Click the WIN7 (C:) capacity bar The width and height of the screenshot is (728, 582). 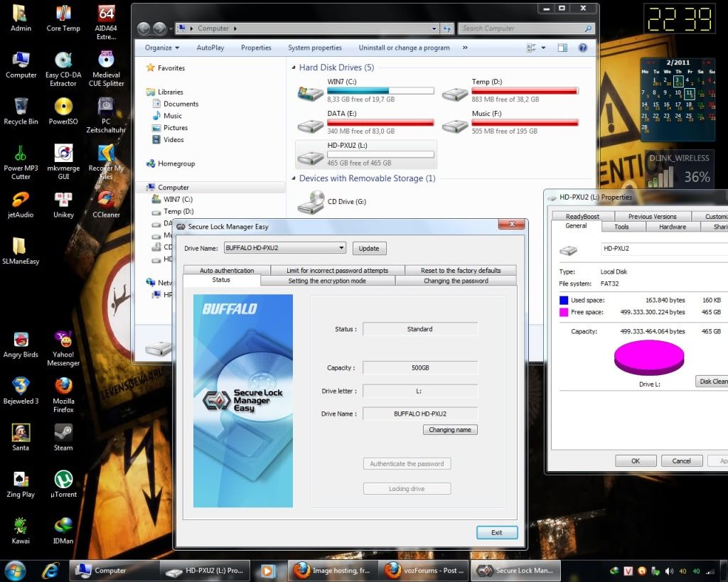381,90
